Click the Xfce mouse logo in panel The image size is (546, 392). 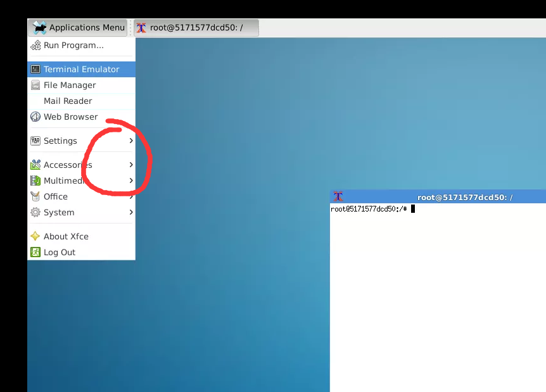click(39, 27)
